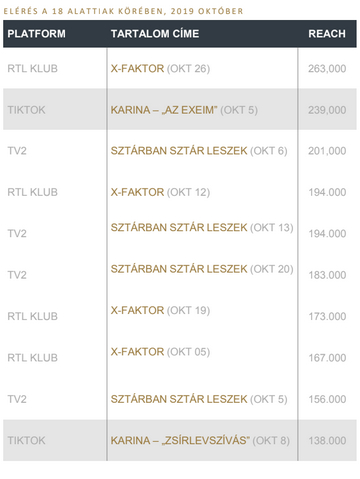Select the KARINA – AZ EXEIM title
This screenshot has height=479, width=360.
tap(184, 110)
